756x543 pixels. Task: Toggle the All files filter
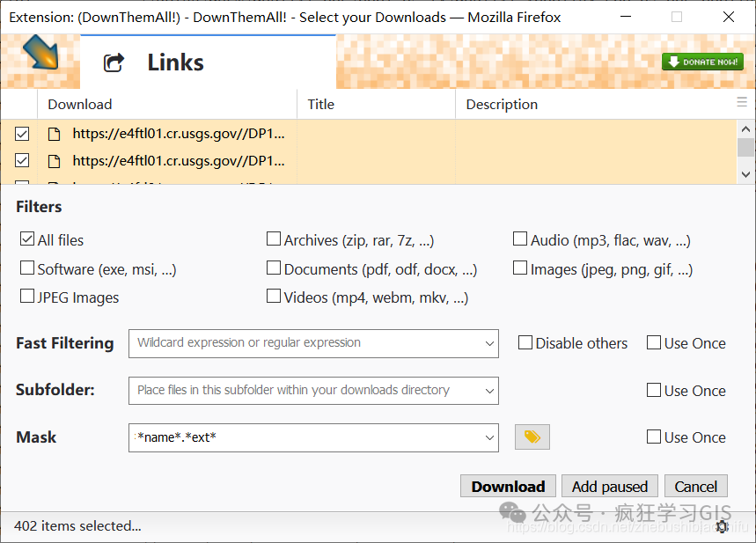(x=27, y=238)
